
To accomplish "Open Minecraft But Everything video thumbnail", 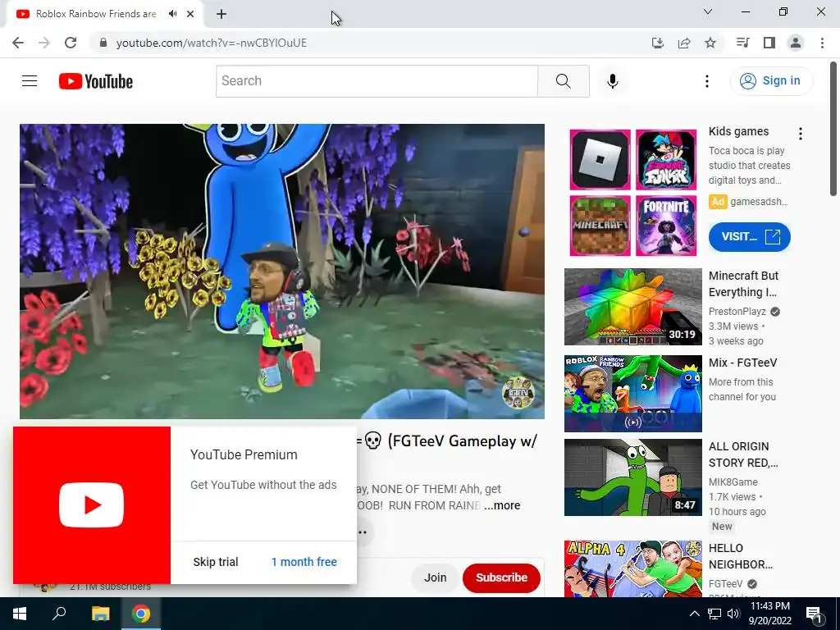I will [x=632, y=307].
